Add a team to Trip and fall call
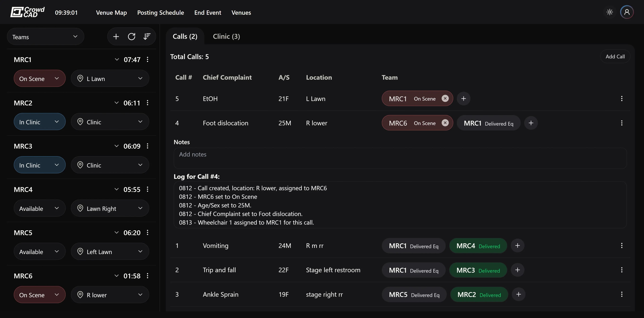This screenshot has width=644, height=318. (518, 270)
